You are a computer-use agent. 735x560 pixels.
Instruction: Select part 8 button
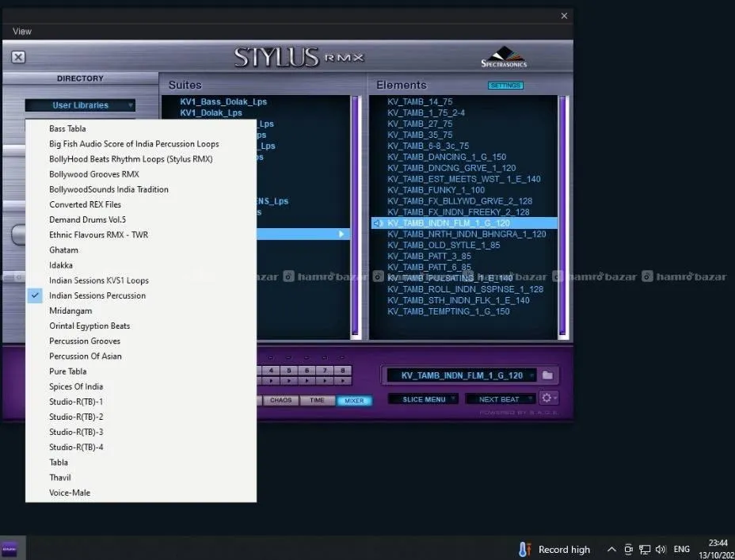point(343,371)
